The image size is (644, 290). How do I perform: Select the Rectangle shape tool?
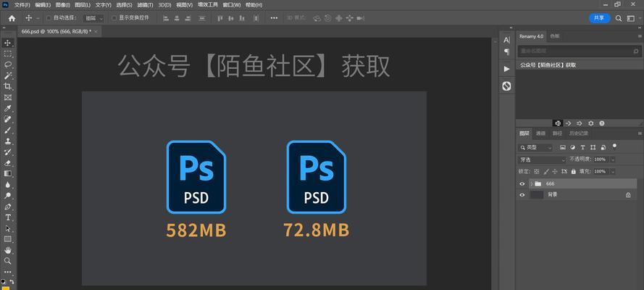(8, 239)
